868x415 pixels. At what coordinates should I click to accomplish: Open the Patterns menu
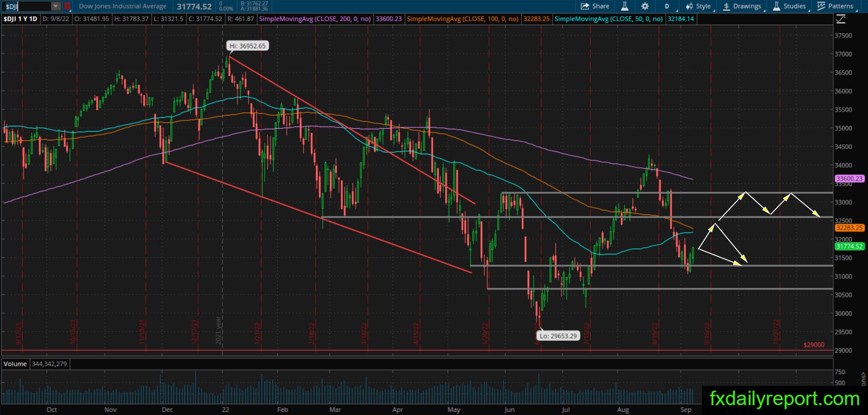point(836,6)
